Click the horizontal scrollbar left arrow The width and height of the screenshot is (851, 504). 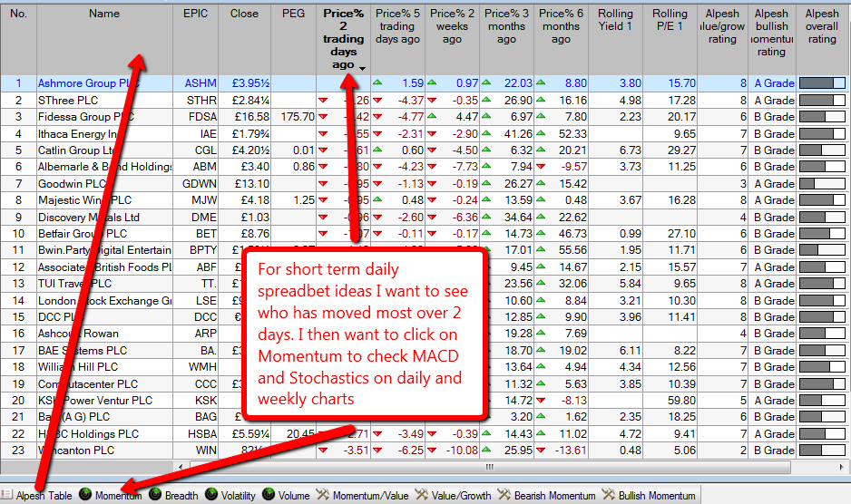click(181, 467)
